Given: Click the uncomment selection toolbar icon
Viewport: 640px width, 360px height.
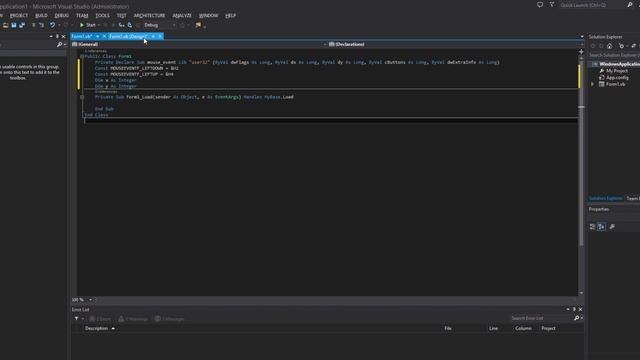Looking at the screenshot, I should pyautogui.click(x=42, y=25).
